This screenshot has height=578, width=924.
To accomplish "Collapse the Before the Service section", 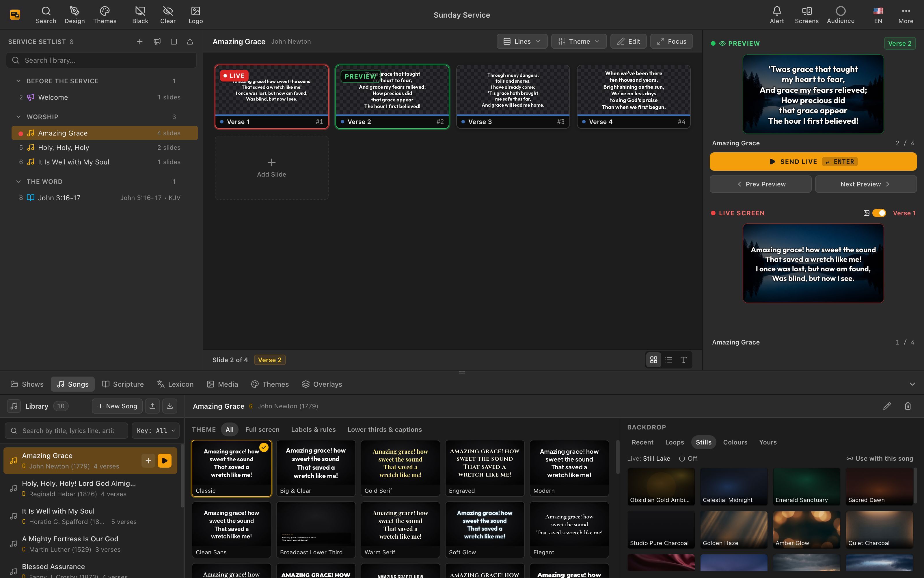I will (18, 81).
